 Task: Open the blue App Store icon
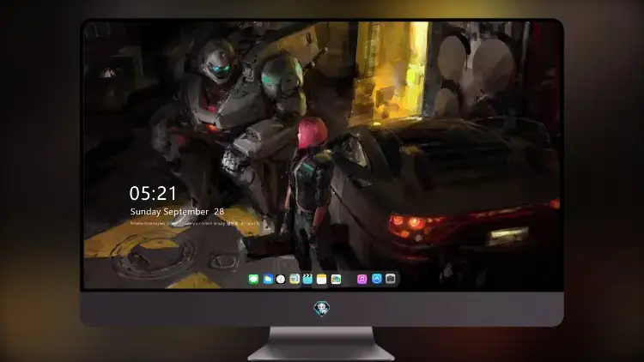point(377,279)
